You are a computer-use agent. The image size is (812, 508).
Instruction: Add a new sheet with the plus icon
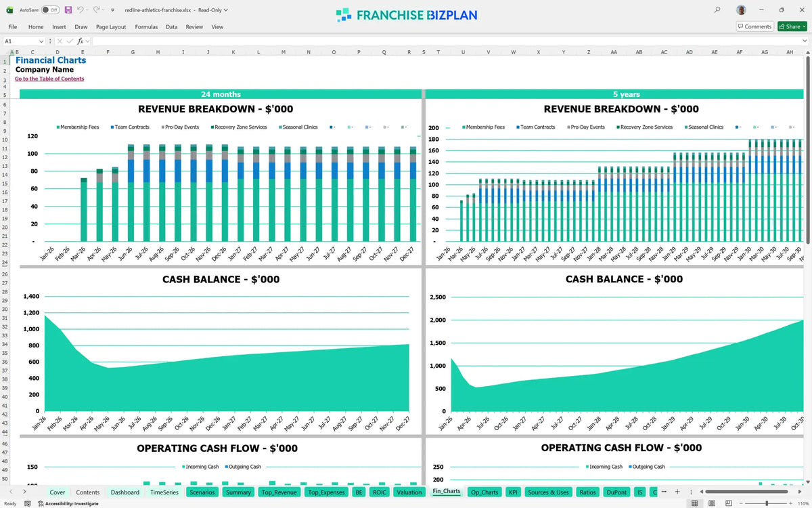677,492
